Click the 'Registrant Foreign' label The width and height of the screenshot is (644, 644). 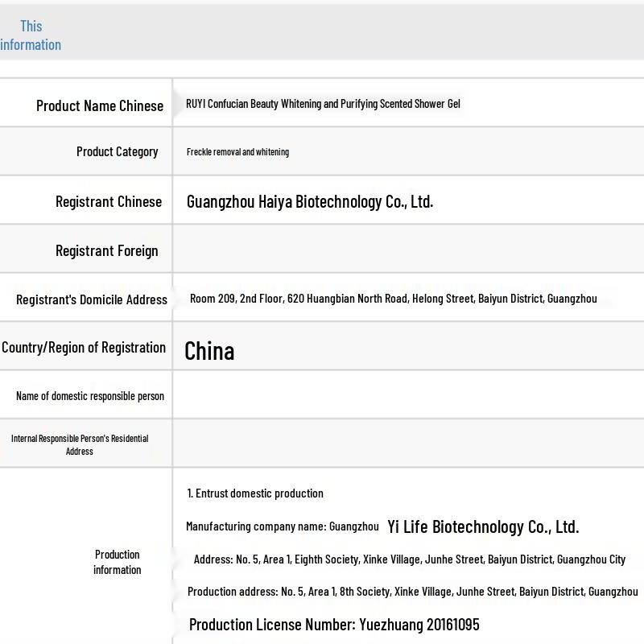point(107,250)
